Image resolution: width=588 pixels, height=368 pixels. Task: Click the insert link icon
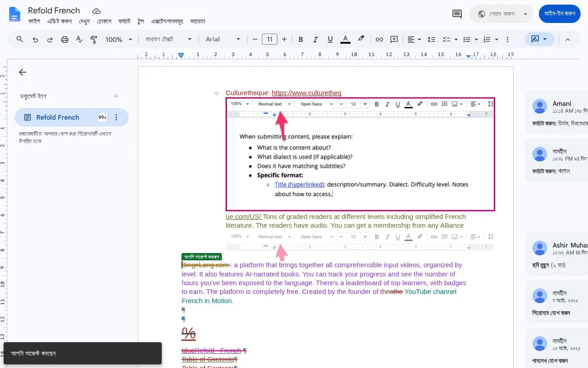tap(379, 40)
